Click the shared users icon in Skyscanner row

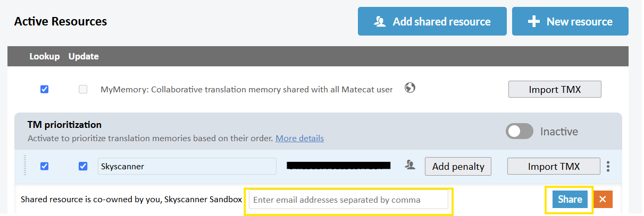point(409,165)
